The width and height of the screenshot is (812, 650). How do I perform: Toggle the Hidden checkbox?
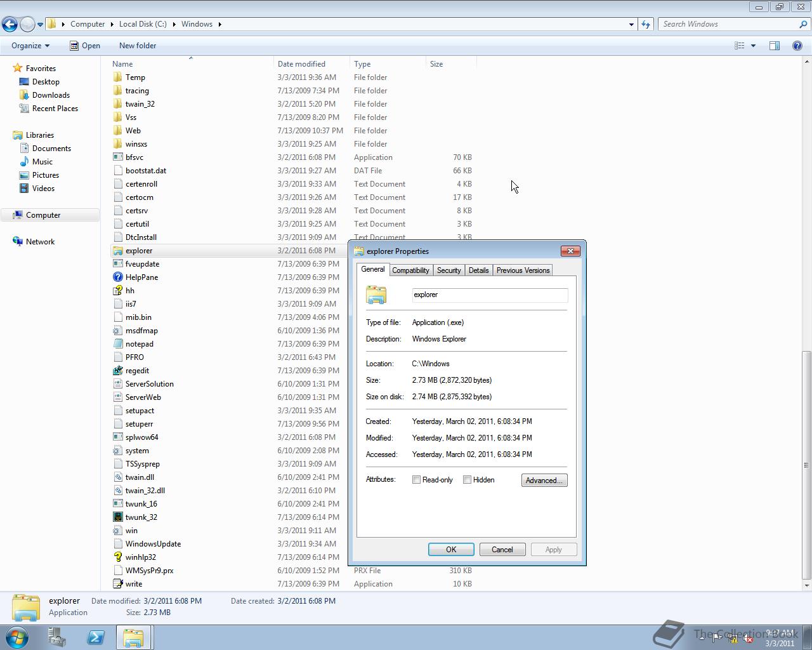coord(467,480)
